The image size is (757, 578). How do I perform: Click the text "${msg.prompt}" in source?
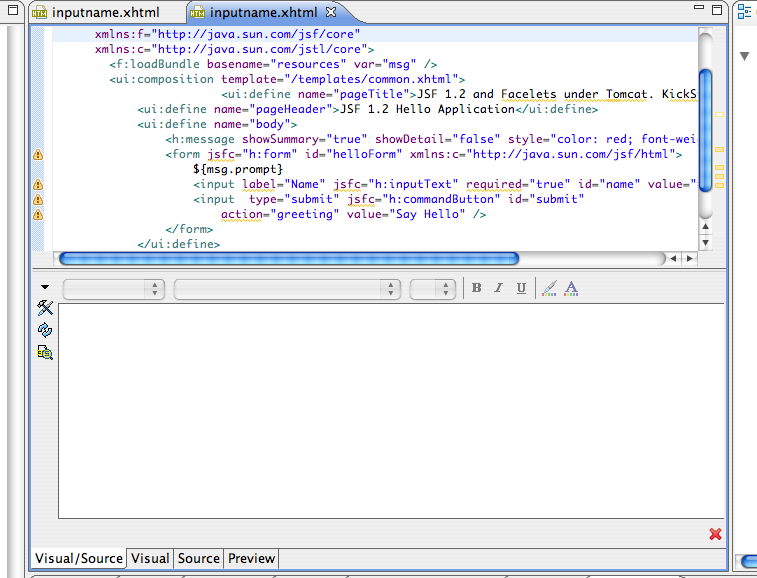tap(238, 169)
